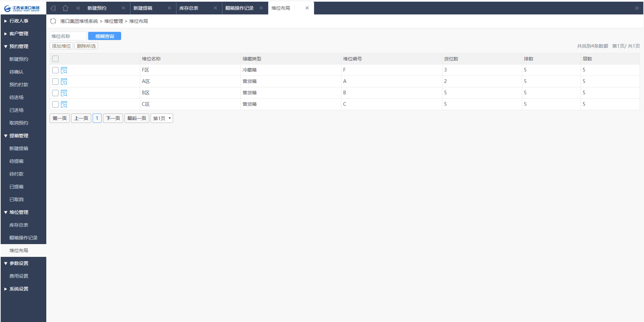Open the detail icon for A区 row
The width and height of the screenshot is (644, 322).
coord(64,82)
